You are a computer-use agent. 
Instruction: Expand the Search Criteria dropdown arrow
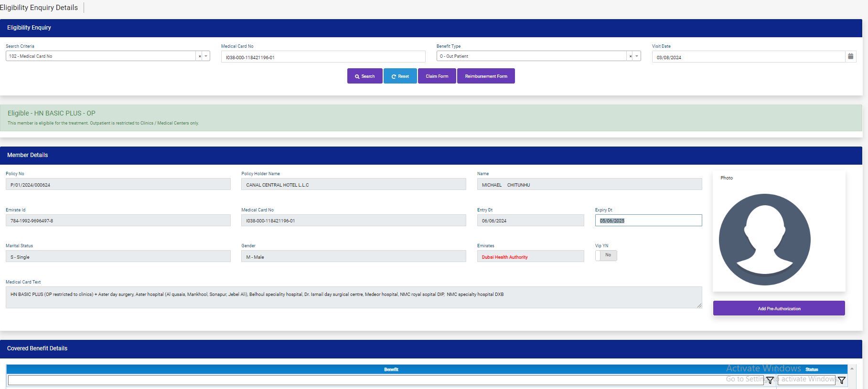(x=206, y=56)
